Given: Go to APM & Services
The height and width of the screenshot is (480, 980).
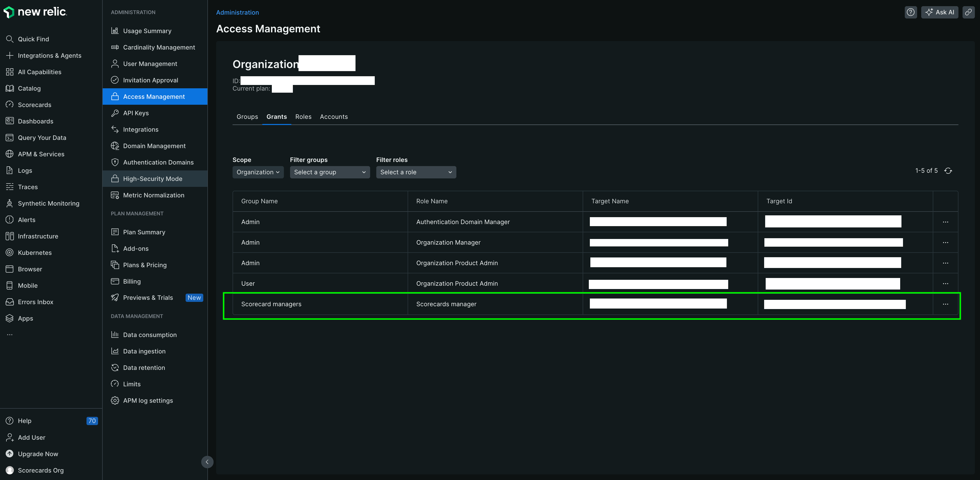Looking at the screenshot, I should click(x=41, y=154).
